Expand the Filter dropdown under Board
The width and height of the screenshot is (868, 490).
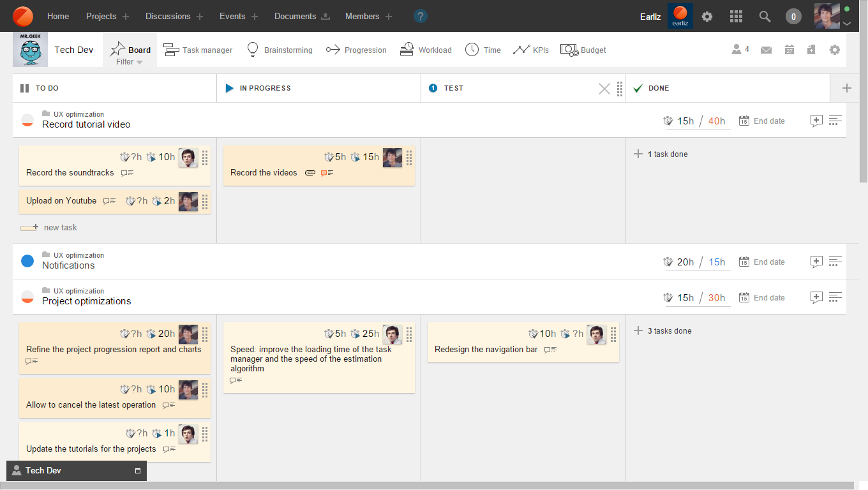point(129,62)
